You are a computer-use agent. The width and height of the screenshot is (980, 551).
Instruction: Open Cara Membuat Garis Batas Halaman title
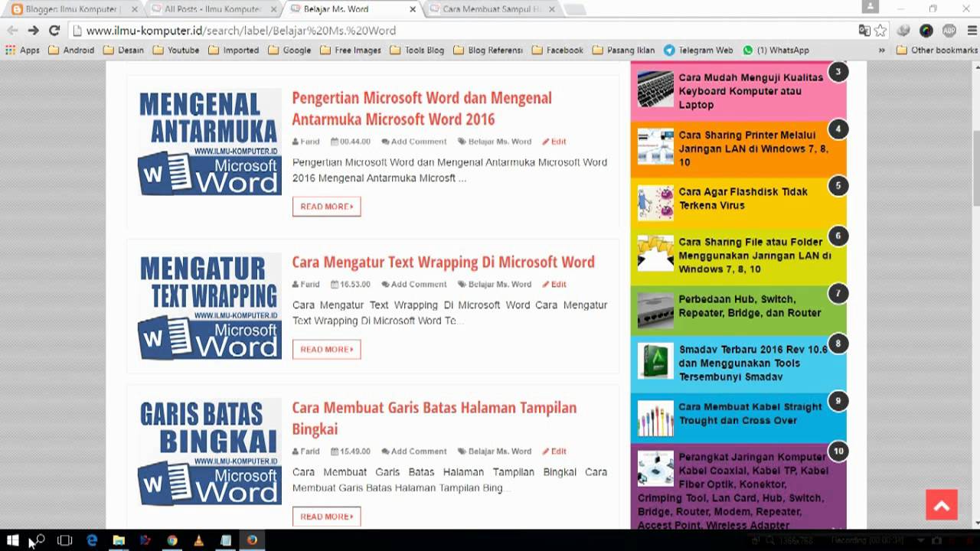coord(434,418)
